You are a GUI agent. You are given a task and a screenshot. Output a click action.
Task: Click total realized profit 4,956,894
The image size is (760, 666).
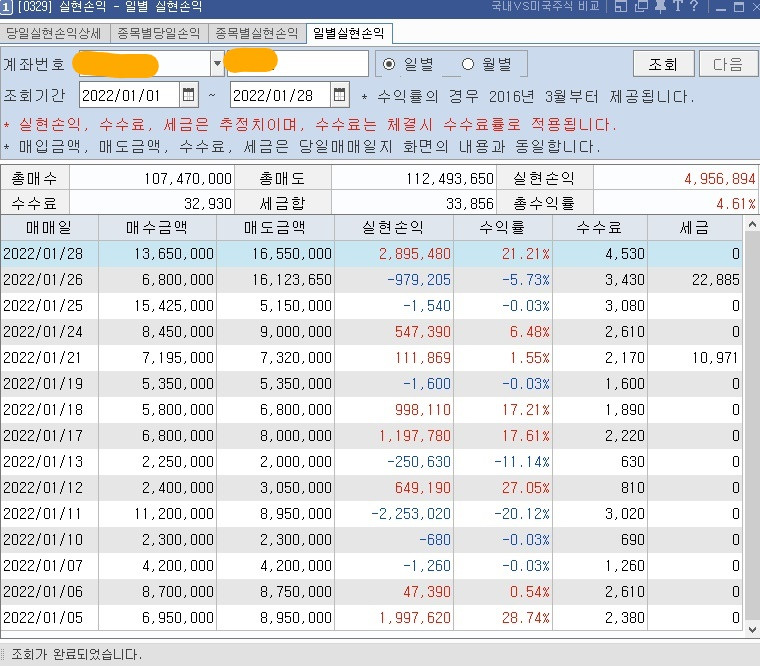pyautogui.click(x=720, y=179)
